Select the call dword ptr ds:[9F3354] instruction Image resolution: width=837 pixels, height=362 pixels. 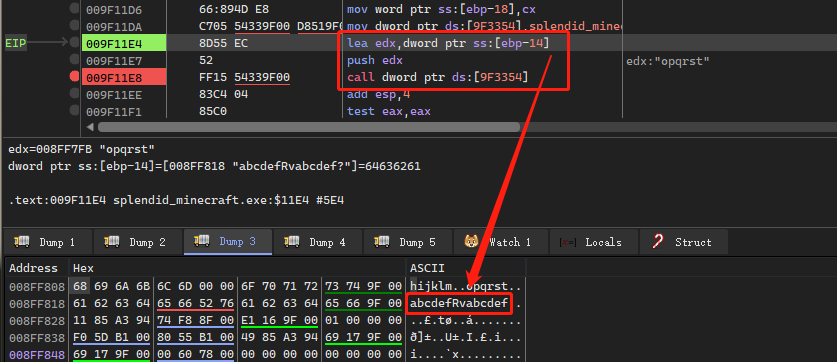pos(437,77)
